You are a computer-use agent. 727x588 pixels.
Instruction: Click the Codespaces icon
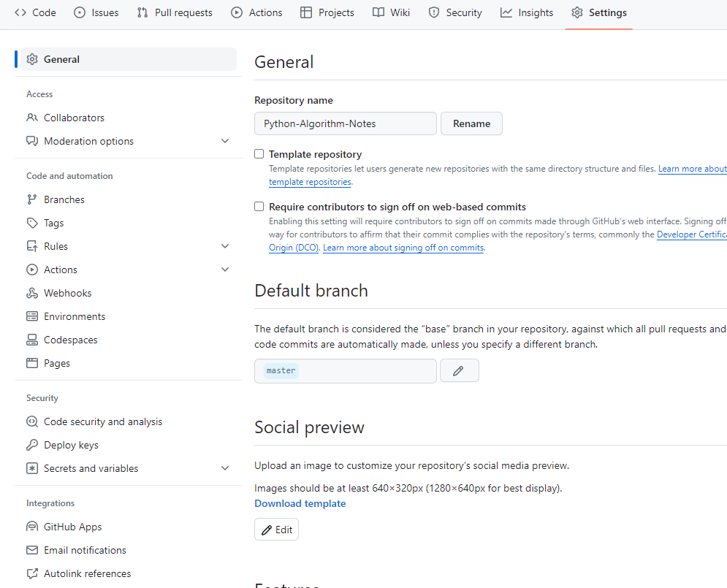(32, 340)
